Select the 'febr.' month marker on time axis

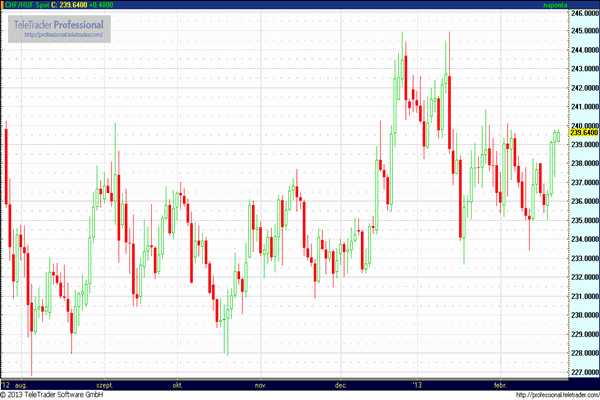tap(501, 384)
